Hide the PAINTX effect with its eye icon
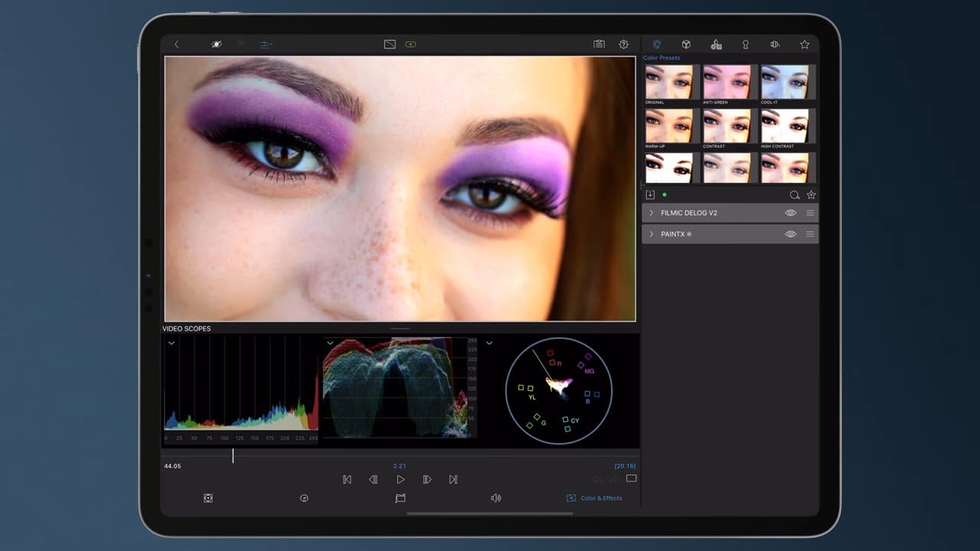The width and height of the screenshot is (980, 551). [790, 234]
